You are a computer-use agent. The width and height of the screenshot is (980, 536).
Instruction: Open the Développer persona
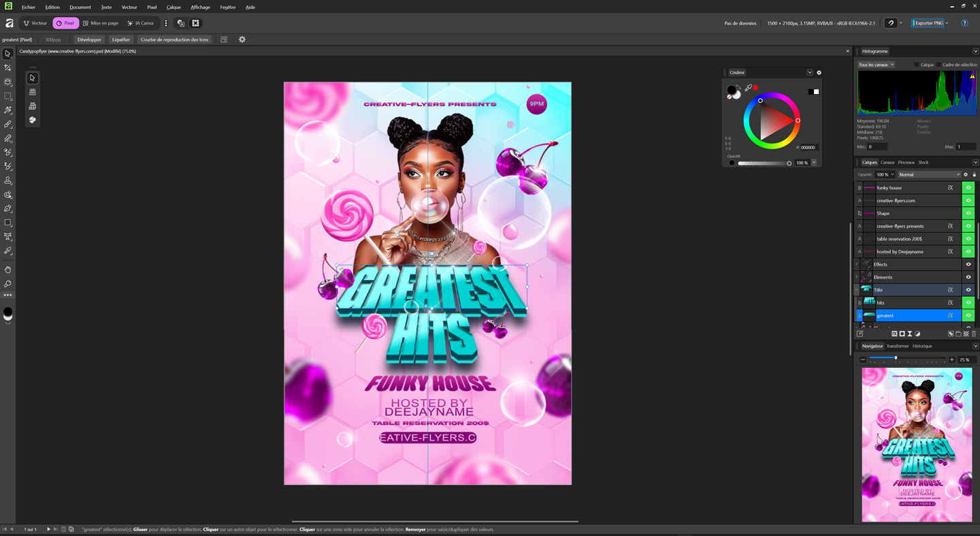tap(89, 40)
